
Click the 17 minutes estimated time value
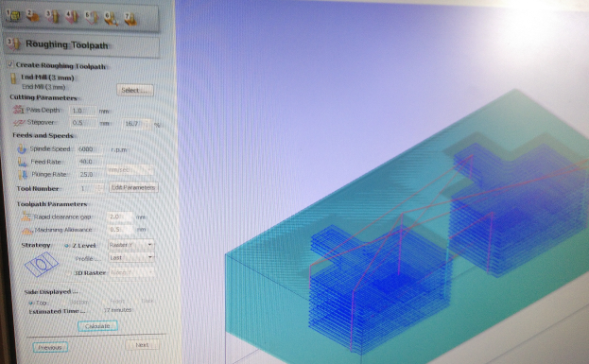[x=117, y=310]
